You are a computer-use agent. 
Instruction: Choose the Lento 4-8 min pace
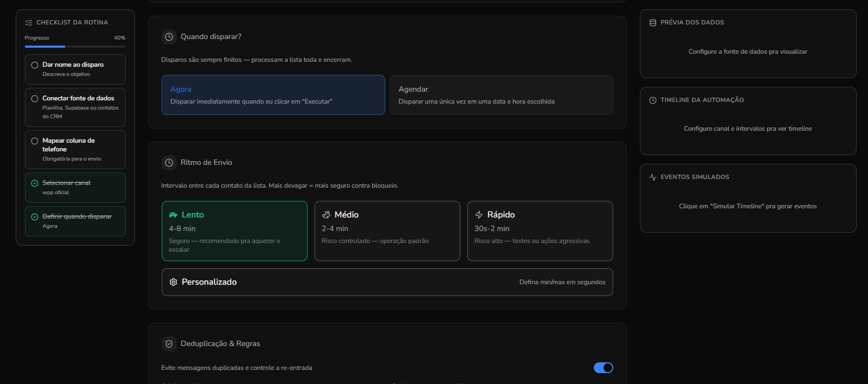235,231
